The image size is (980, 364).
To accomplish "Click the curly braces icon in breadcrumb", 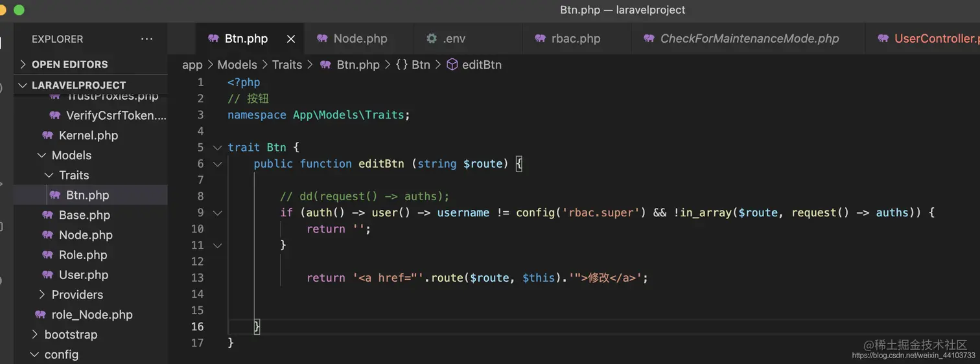I will 401,65.
